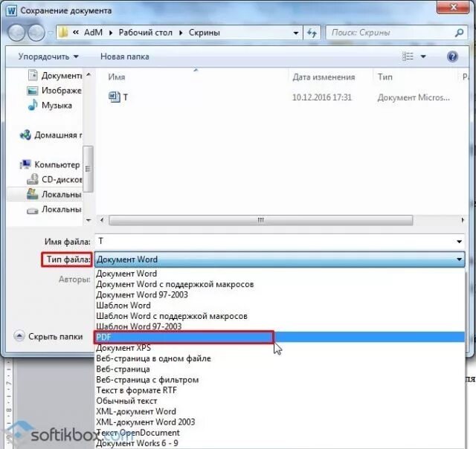Click the horizontal scrollbar thumb in file list
The width and height of the screenshot is (476, 449).
pyautogui.click(x=260, y=220)
